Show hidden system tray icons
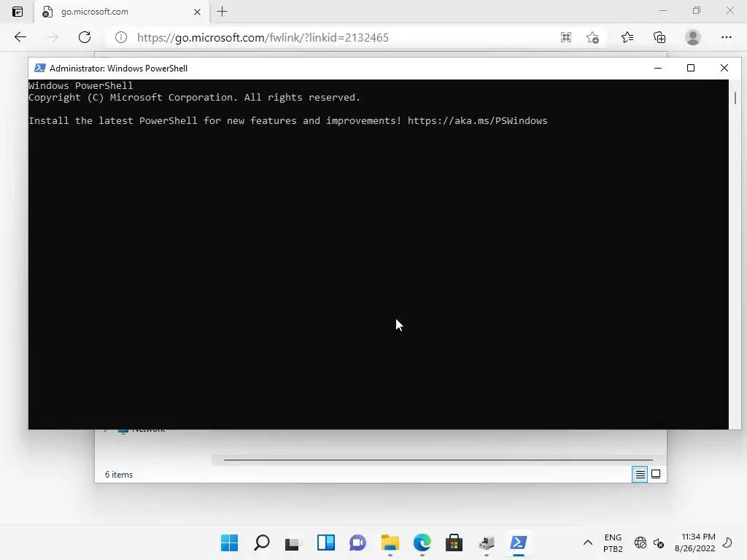 point(588,542)
